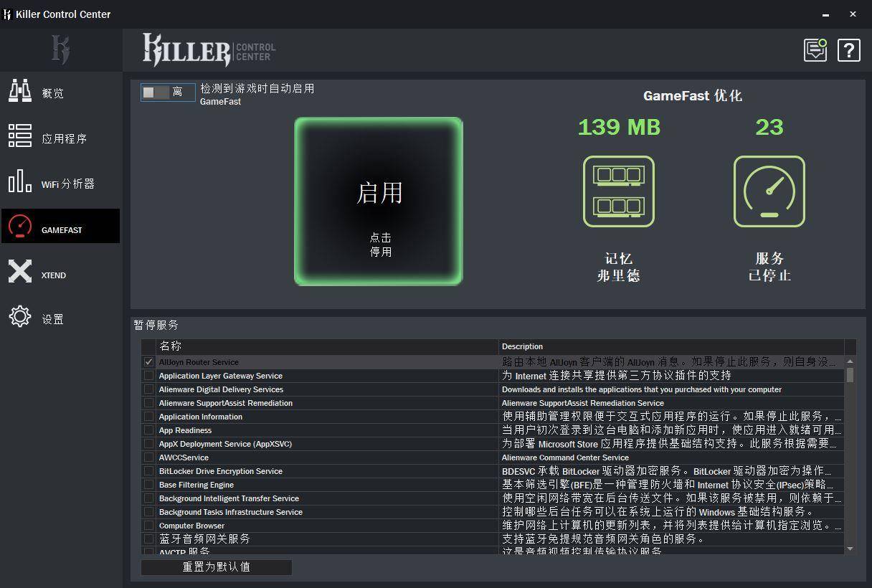Click the help question mark icon

(x=848, y=50)
